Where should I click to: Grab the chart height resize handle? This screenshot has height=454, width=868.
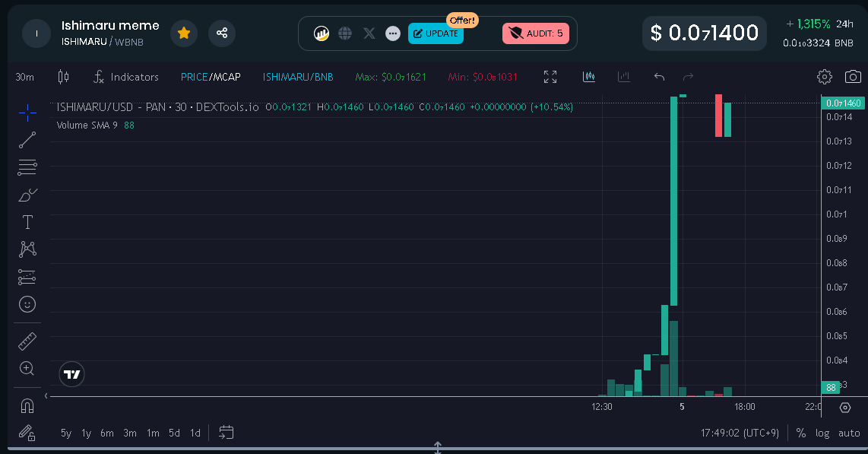click(437, 447)
